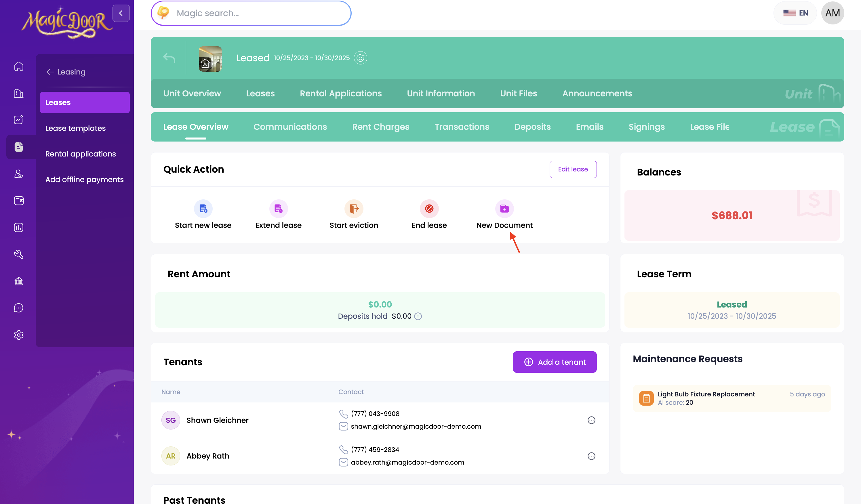861x504 pixels.
Task: Open the options menu for Shawn Gleichner
Action: pos(591,420)
